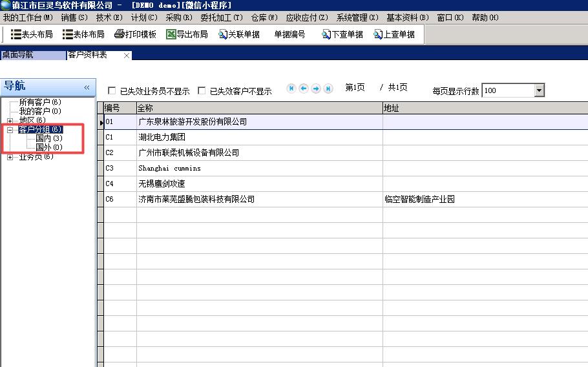Click the 表头布局 toolbar icon
The image size is (588, 367).
16,34
